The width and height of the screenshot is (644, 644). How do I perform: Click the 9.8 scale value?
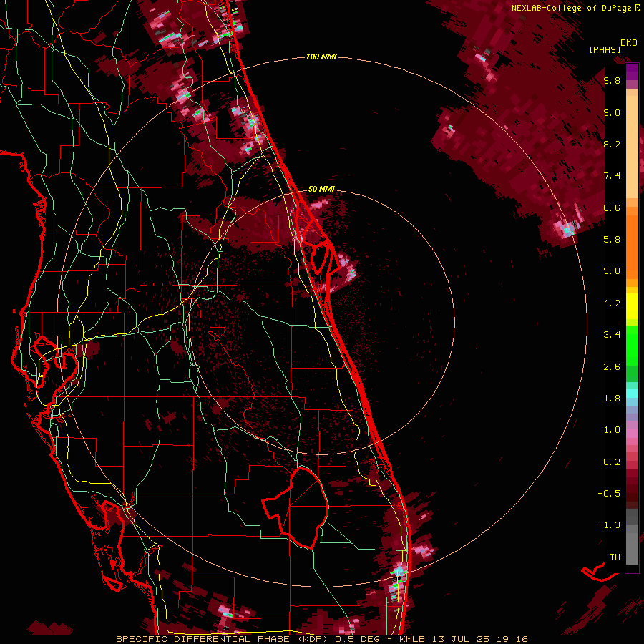612,80
